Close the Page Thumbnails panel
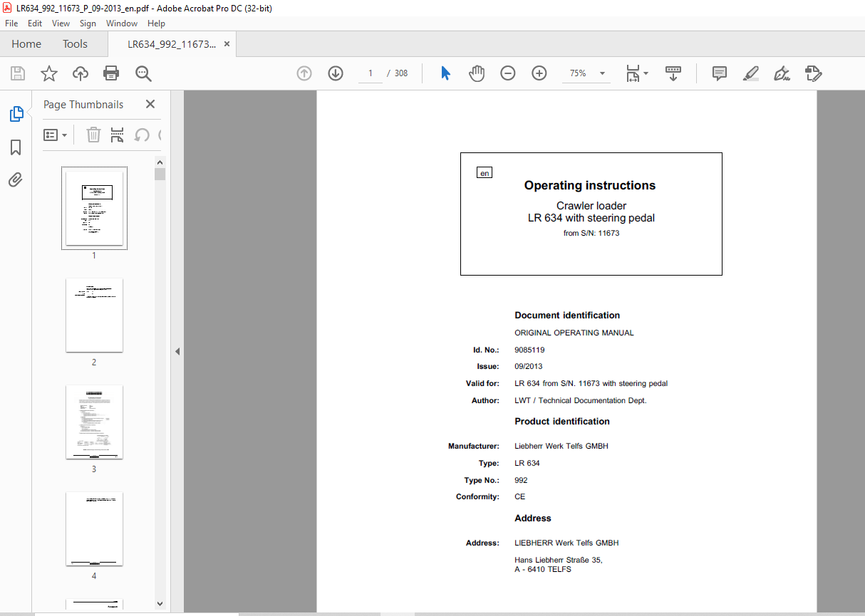The width and height of the screenshot is (865, 616). click(x=150, y=104)
